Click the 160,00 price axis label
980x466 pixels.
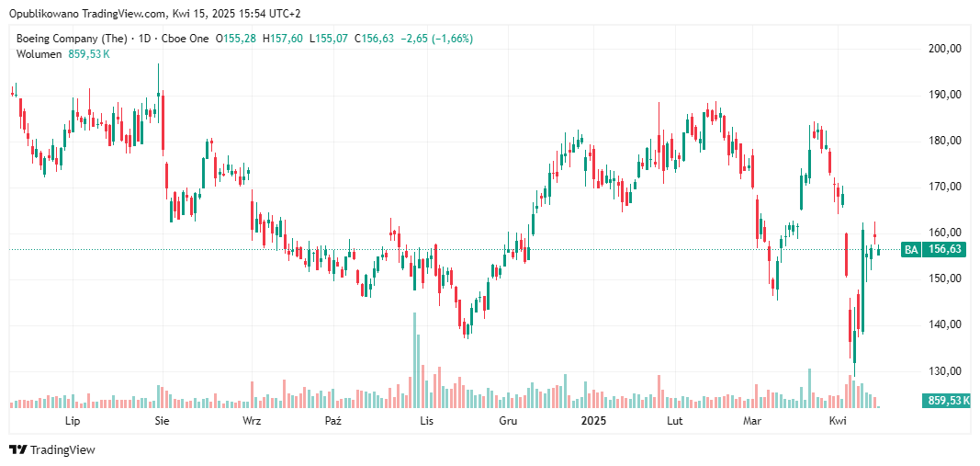(x=944, y=233)
